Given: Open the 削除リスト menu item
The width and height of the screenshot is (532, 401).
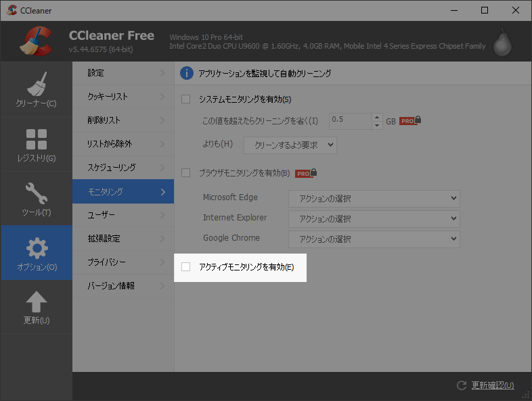Looking at the screenshot, I should 123,120.
